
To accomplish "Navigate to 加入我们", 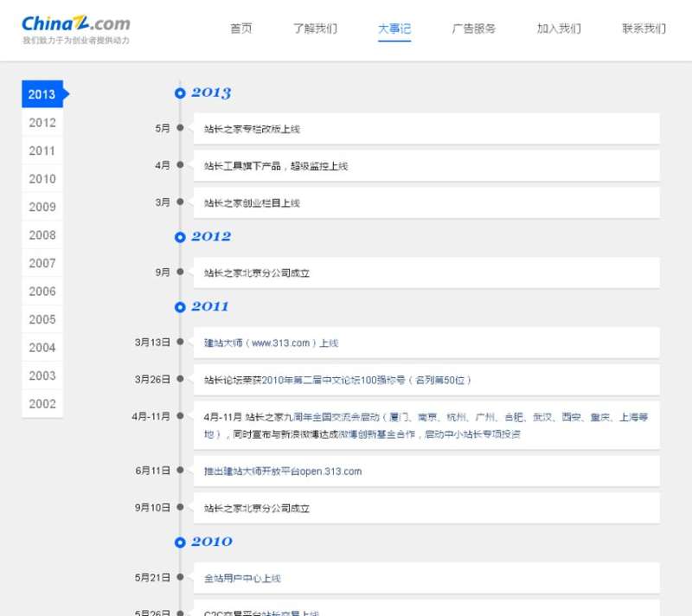I will pos(559,29).
